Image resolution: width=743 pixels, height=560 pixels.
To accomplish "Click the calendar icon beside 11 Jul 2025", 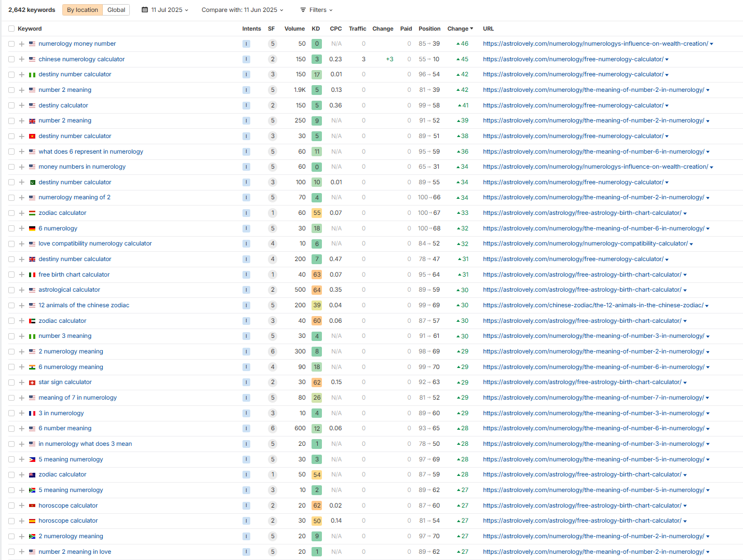I will click(145, 10).
